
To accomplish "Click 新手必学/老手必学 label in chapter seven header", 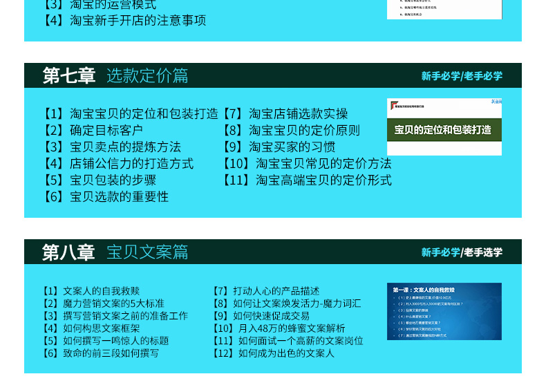I will coord(462,76).
